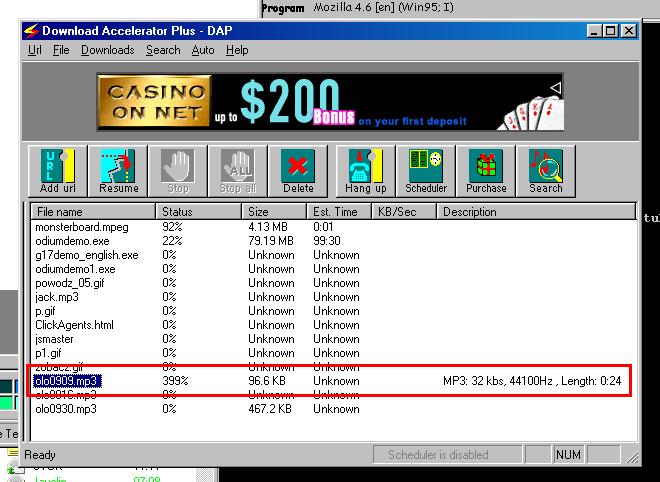
Task: Open the Auto menu
Action: pos(203,50)
